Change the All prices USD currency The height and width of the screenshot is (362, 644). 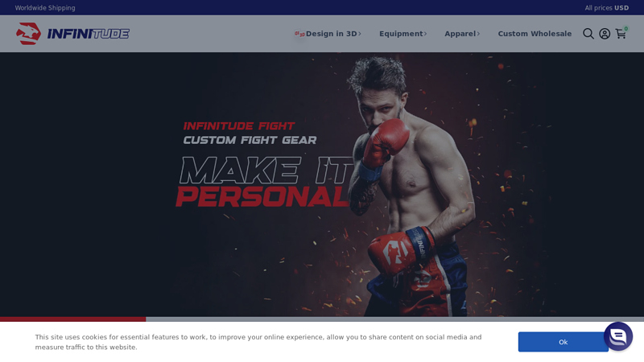click(607, 8)
